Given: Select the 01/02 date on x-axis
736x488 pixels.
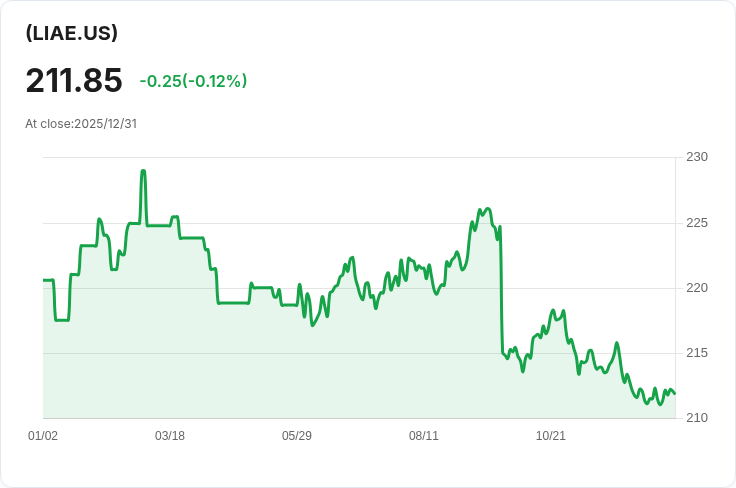Looking at the screenshot, I should click(x=43, y=436).
